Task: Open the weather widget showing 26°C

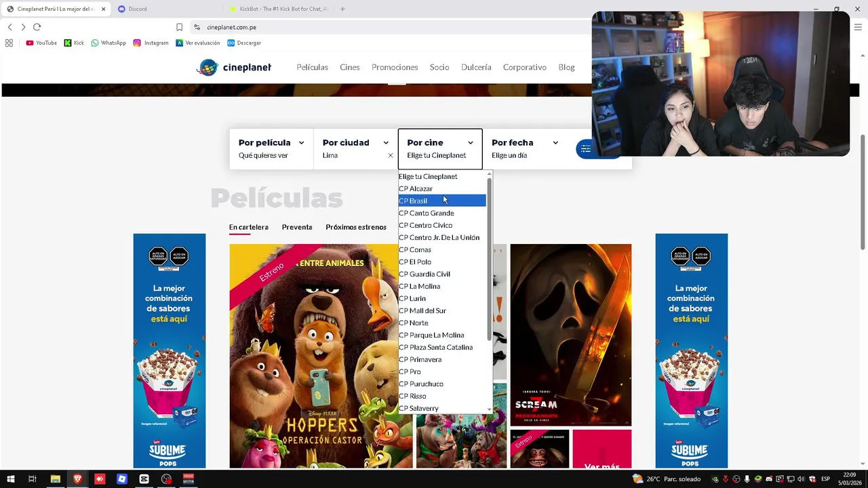Action: pos(667,479)
